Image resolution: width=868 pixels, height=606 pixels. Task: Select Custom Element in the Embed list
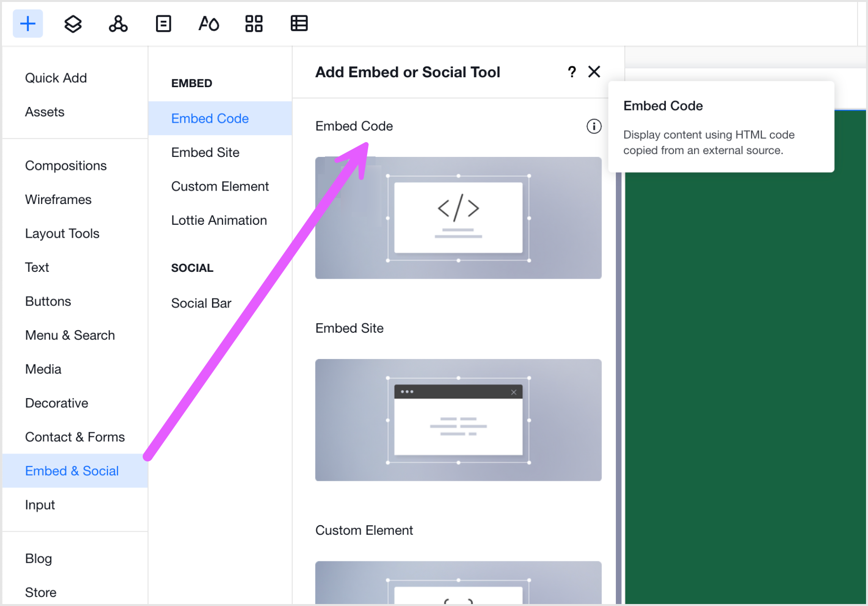point(219,187)
